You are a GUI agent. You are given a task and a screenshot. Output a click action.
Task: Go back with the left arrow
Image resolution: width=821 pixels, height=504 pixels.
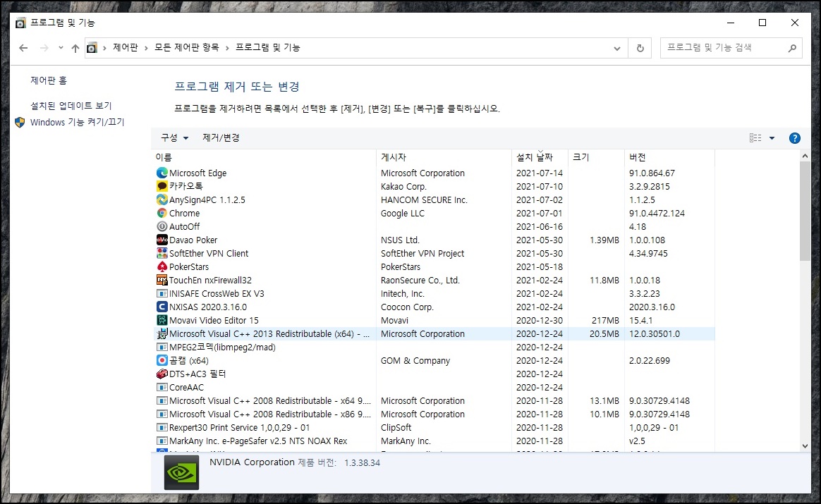click(23, 48)
